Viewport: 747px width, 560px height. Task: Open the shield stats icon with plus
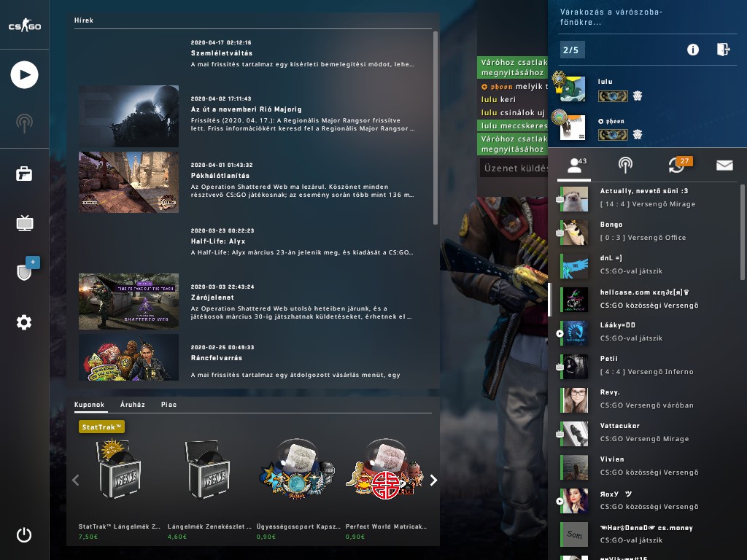[26, 269]
